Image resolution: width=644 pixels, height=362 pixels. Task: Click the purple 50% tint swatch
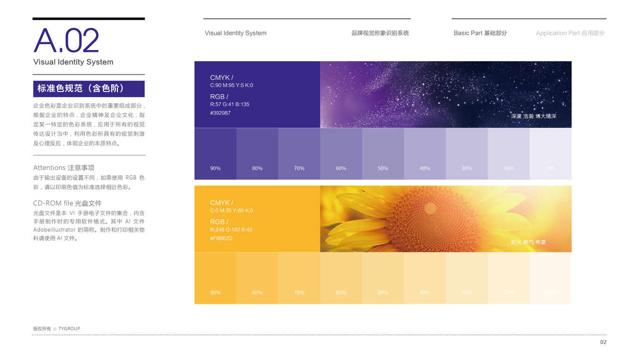pyautogui.click(x=383, y=154)
